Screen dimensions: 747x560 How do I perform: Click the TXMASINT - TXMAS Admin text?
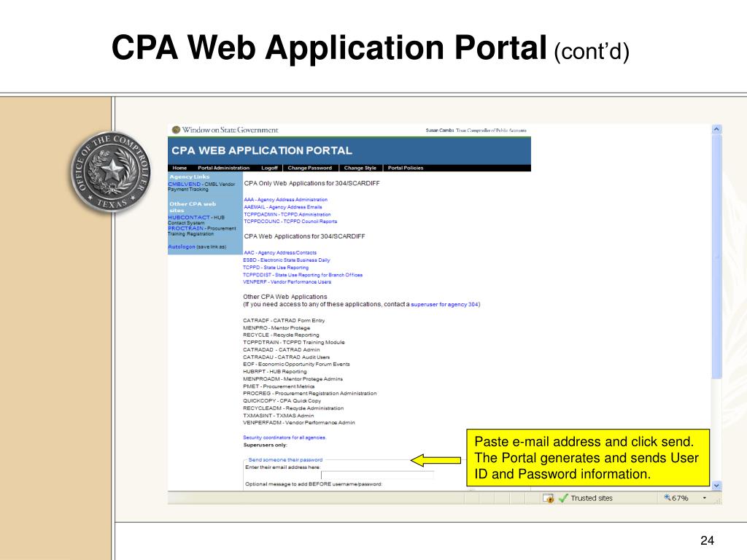click(278, 416)
